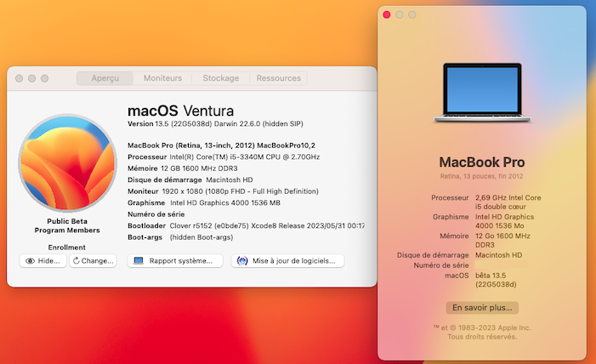Click "Retina, 13 pouces, fin 2012" subtitle
Viewport: 596px width, 364px height.
pyautogui.click(x=481, y=176)
